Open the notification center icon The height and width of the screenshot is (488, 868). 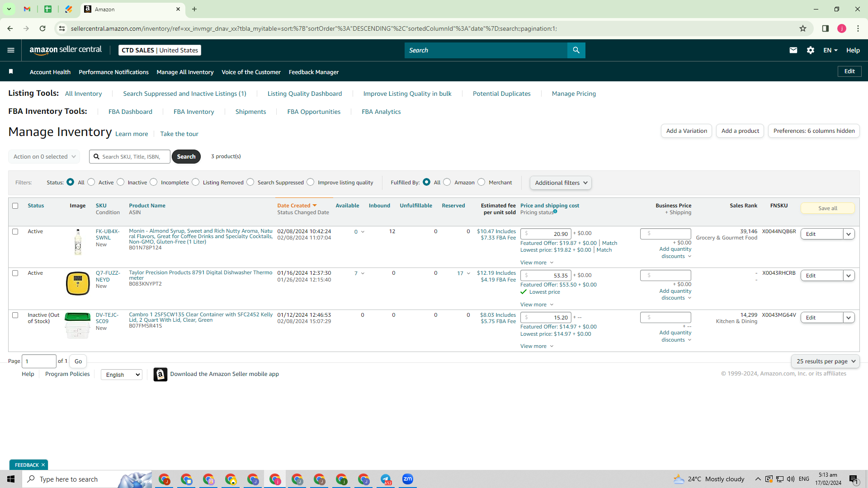pyautogui.click(x=854, y=479)
